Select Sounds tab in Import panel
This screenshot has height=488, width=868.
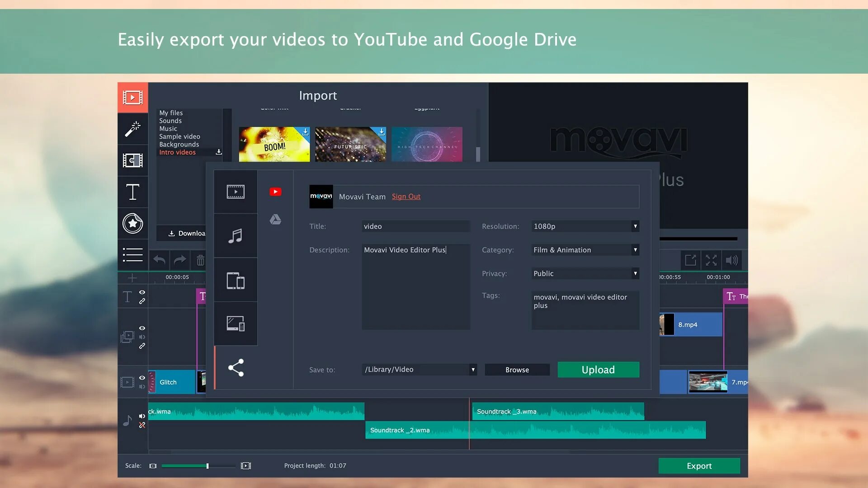(170, 120)
